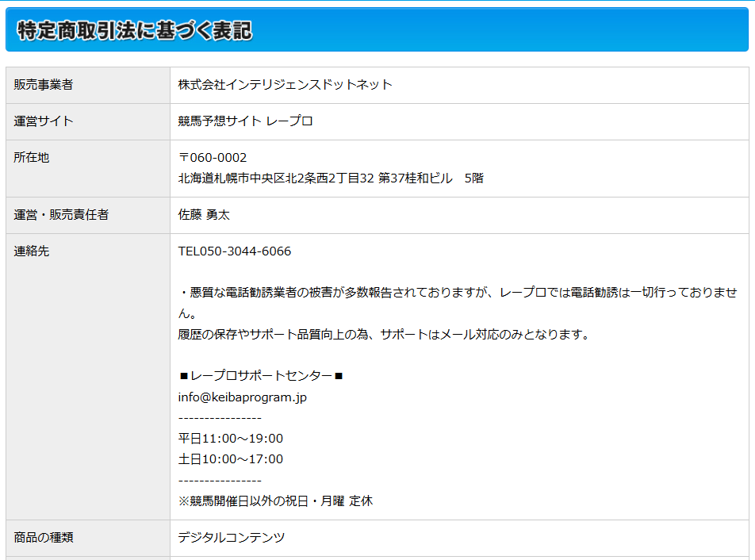This screenshot has height=560, width=755.
Task: Select the 商品の種類 label cell
Action: pos(88,539)
